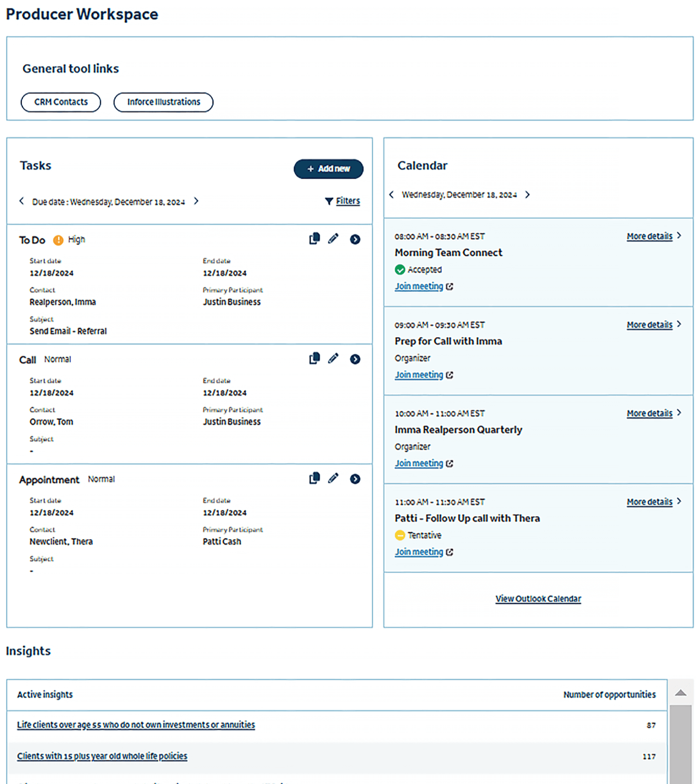This screenshot has width=697, height=784.
Task: Expand More details for Patti Follow Up call
Action: point(653,502)
